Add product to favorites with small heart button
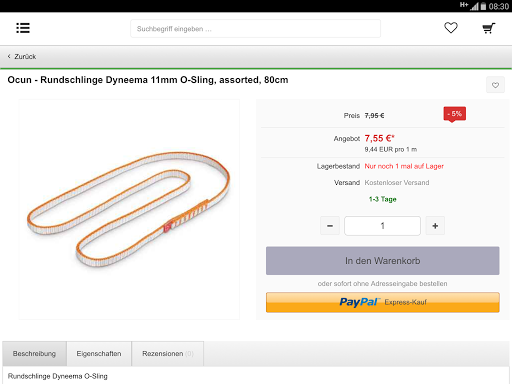 (x=495, y=85)
